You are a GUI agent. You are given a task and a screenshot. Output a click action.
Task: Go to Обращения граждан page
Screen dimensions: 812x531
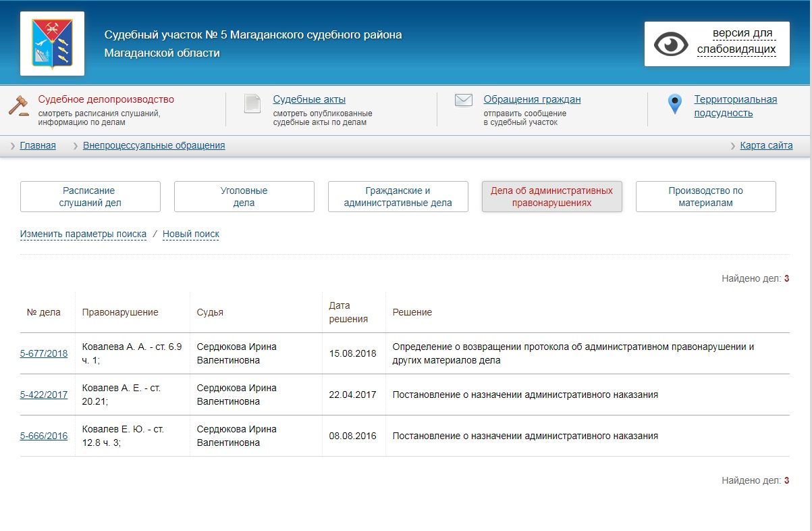pyautogui.click(x=532, y=99)
